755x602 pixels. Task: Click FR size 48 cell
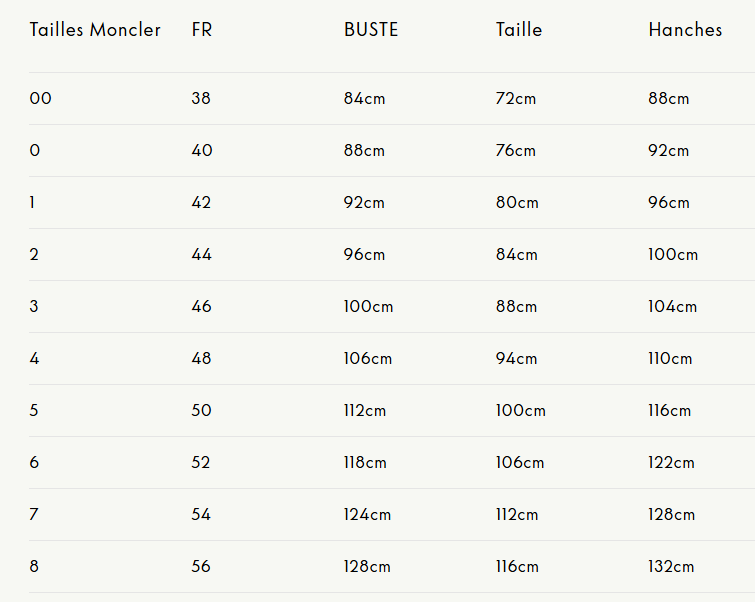[201, 359]
